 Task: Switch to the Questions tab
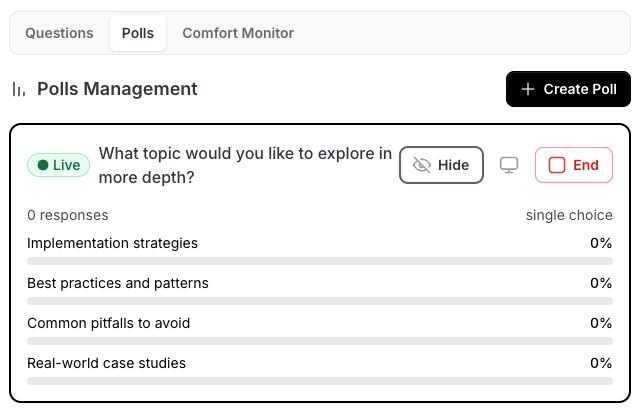coord(59,33)
